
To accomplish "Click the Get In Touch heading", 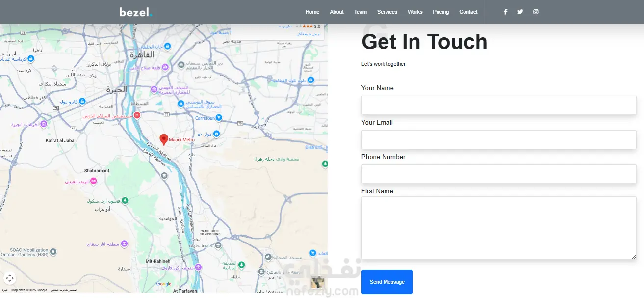I will click(x=424, y=42).
